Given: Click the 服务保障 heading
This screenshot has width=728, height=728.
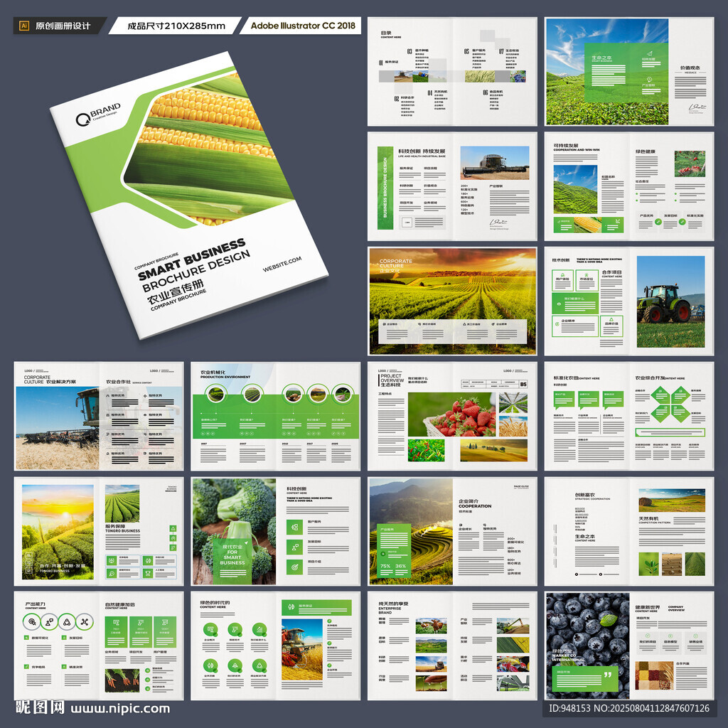Looking at the screenshot, I should point(114,527).
